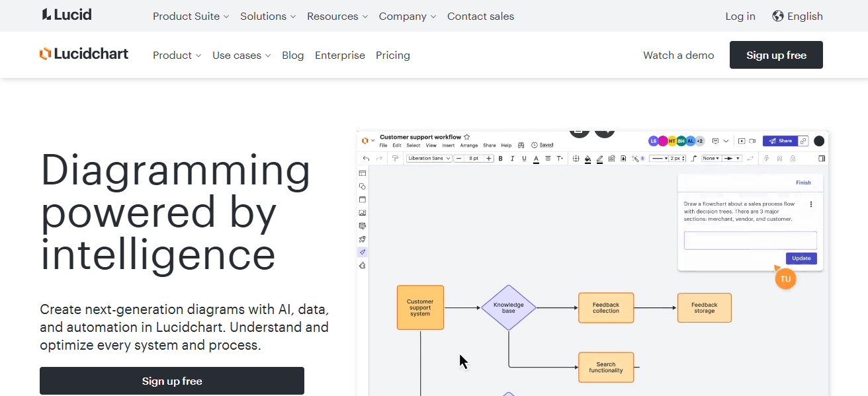Open the Blog page
Screen dimensions: 868x396
click(x=293, y=56)
